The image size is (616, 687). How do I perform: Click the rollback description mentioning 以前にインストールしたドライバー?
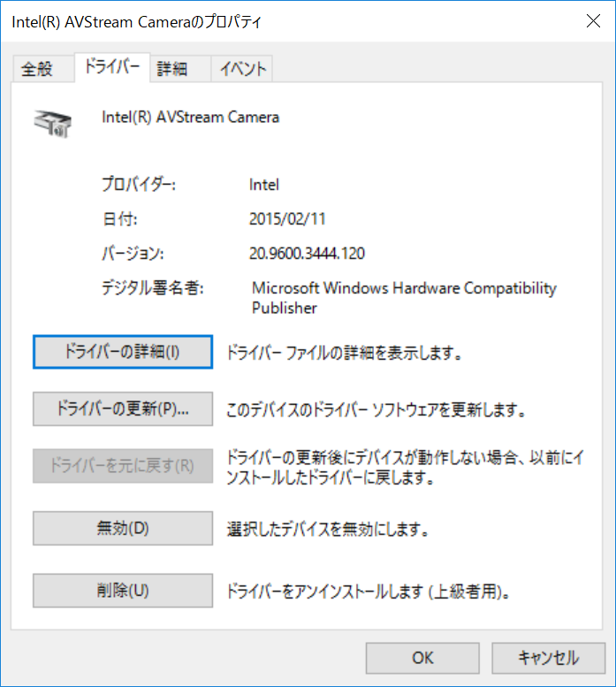point(405,468)
